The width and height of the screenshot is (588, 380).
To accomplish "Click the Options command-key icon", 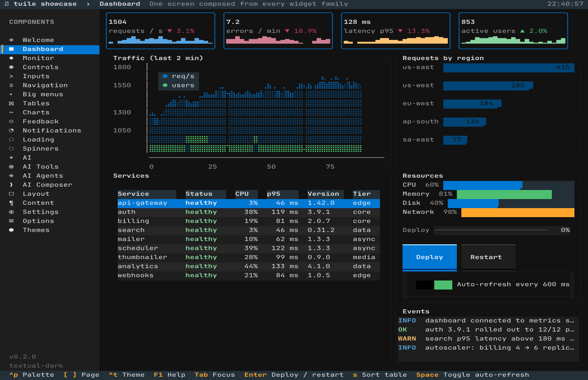I will [12, 221].
